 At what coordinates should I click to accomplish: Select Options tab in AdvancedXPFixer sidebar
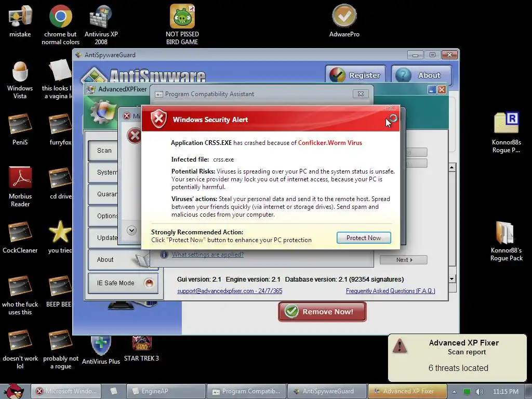coord(103,216)
